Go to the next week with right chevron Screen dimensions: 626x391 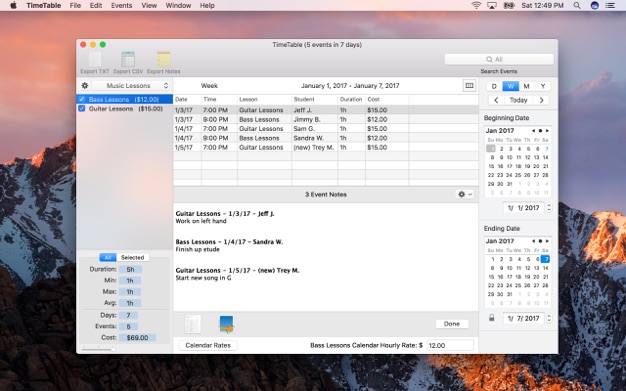coord(541,100)
